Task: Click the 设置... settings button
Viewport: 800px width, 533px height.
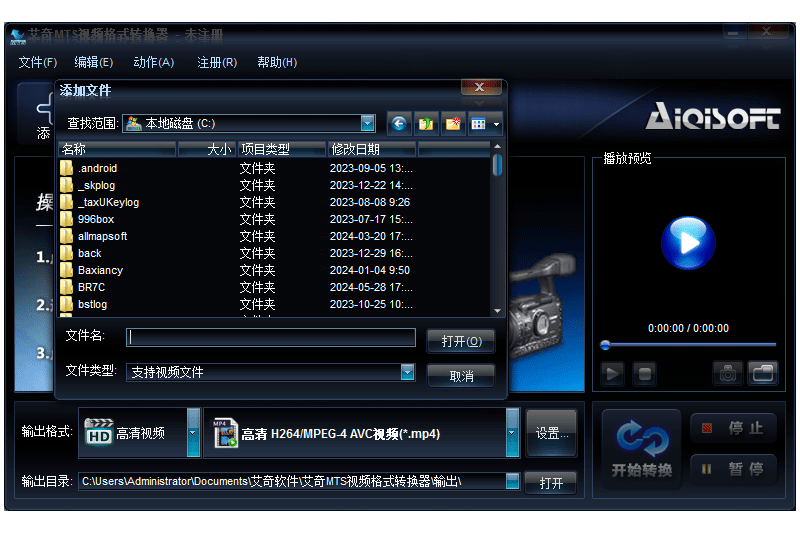Action: [551, 433]
